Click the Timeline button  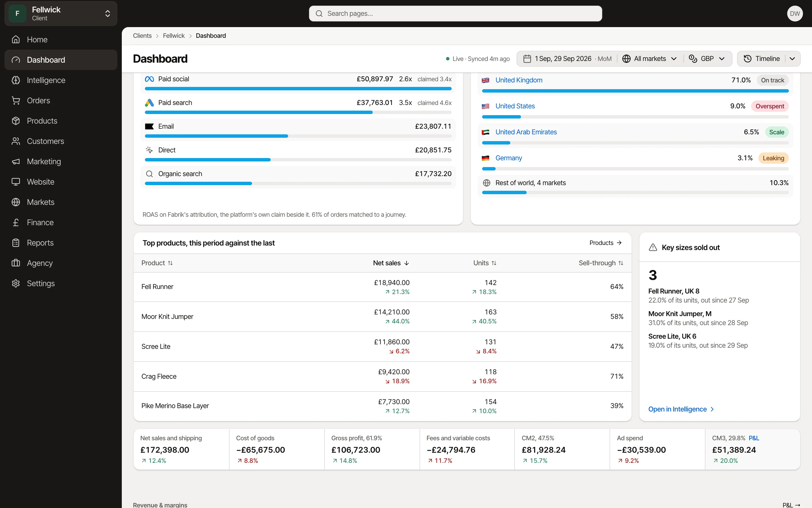coord(762,59)
